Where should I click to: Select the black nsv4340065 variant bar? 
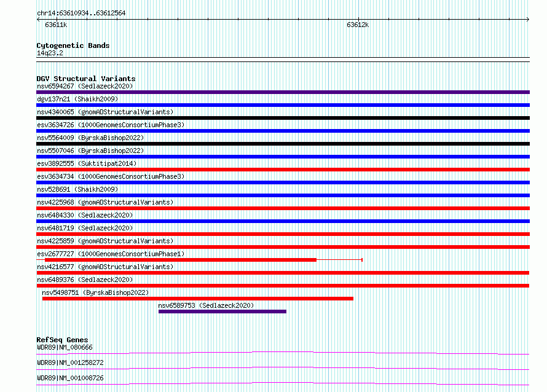[x=283, y=118]
